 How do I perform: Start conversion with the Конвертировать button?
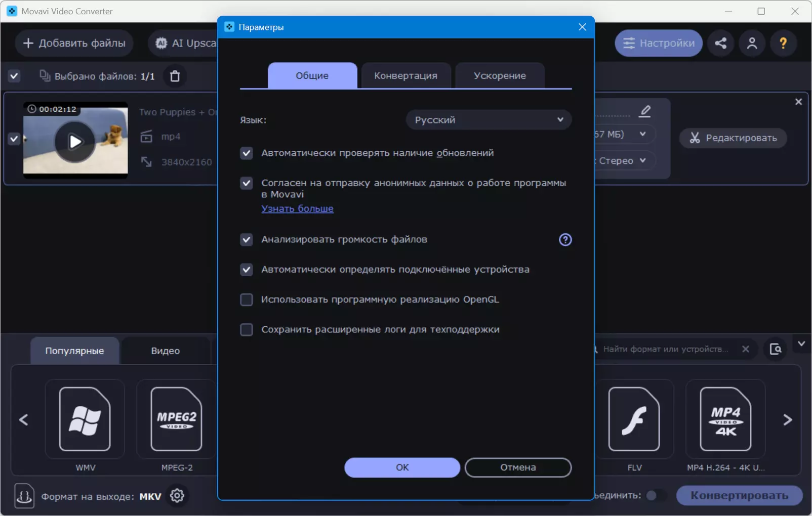point(740,495)
